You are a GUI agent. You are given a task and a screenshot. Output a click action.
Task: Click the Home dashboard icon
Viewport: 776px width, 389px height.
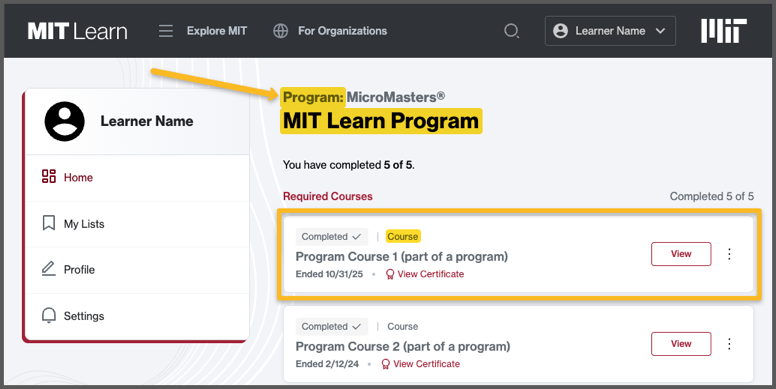coord(48,176)
